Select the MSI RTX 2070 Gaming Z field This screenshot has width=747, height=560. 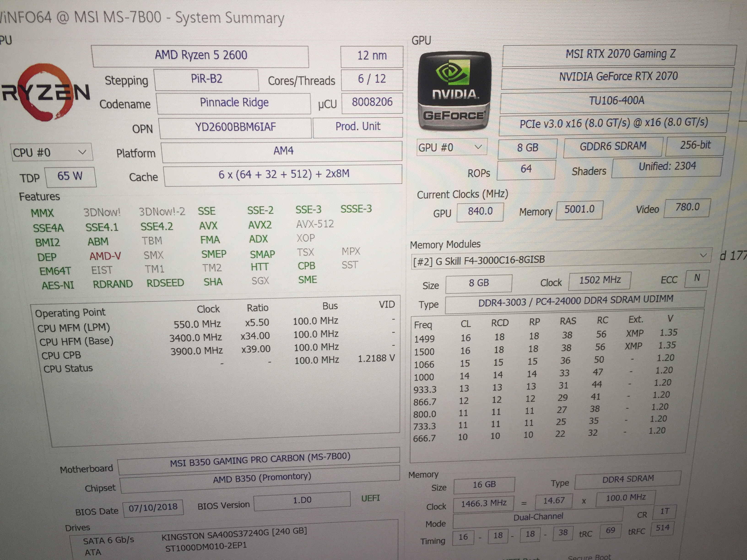[x=620, y=54]
